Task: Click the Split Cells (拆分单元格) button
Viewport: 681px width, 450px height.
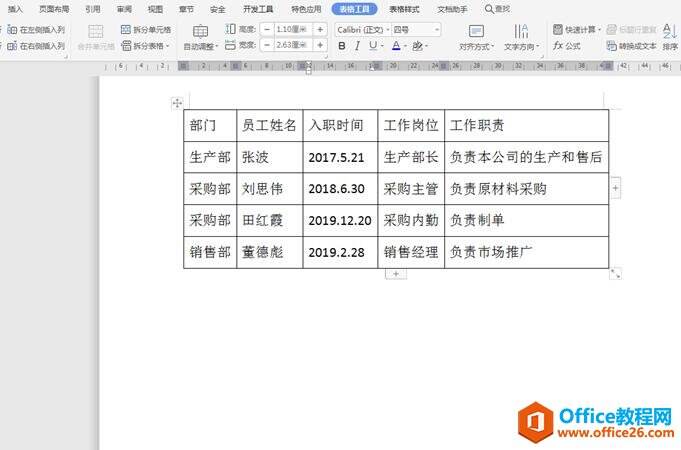Action: [146, 30]
